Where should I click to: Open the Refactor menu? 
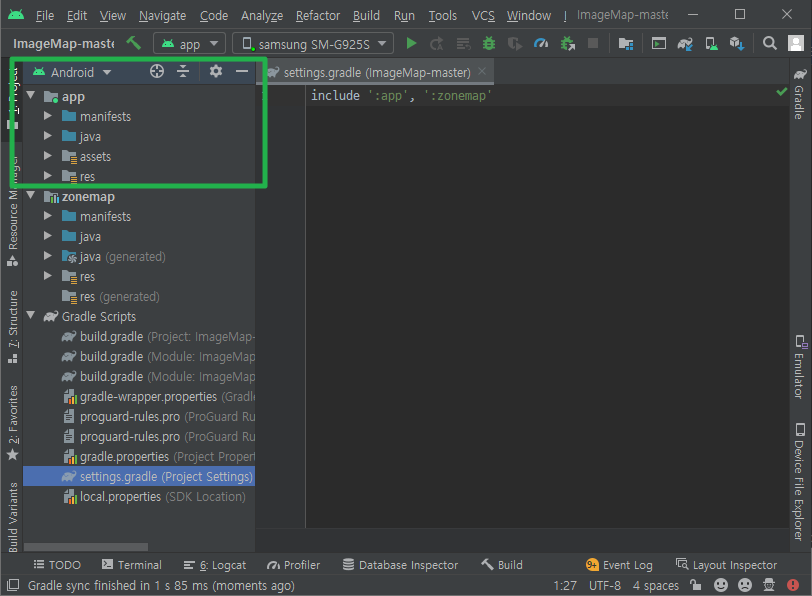coord(318,16)
